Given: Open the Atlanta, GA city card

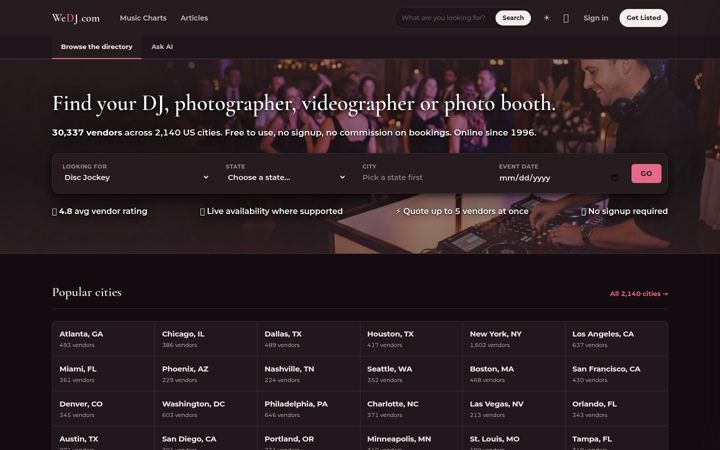Looking at the screenshot, I should [x=103, y=339].
